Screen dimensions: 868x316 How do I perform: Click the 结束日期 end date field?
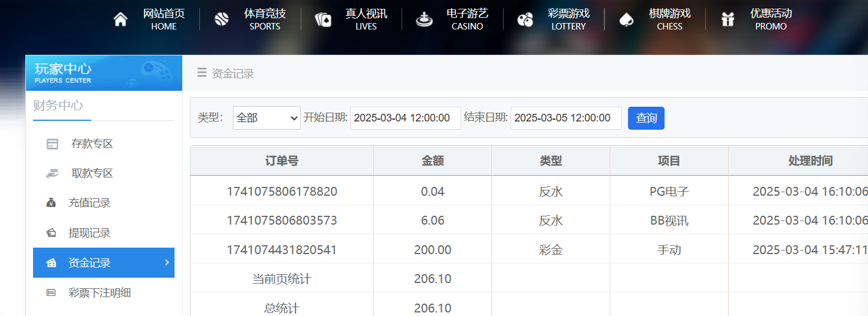[x=565, y=118]
